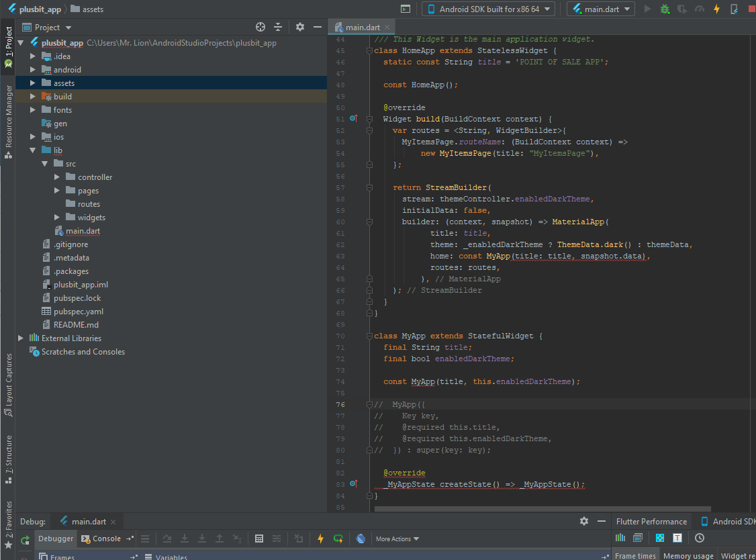This screenshot has width=756, height=560.
Task: Open the Dart DevTools globe icon
Action: click(361, 539)
